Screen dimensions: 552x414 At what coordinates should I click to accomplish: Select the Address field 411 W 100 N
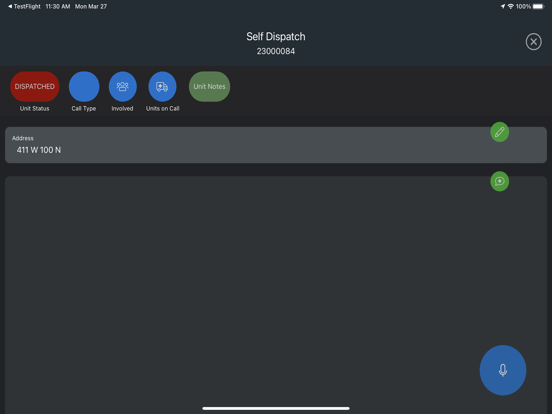(x=276, y=145)
